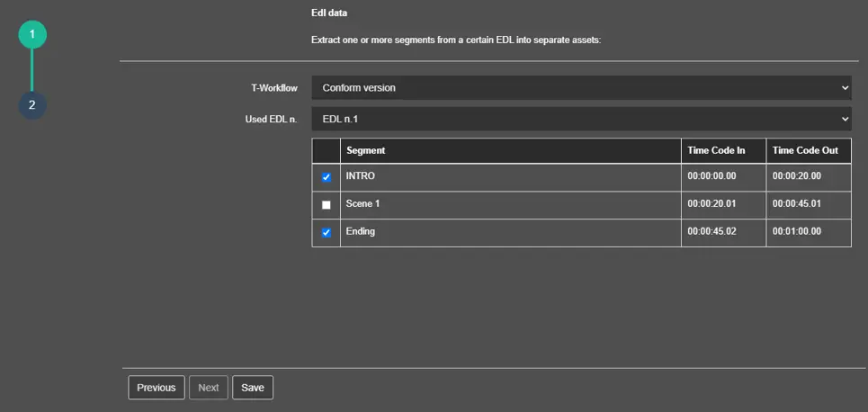The image size is (868, 412).
Task: Deselect the Ending segment checkbox
Action: click(x=326, y=233)
